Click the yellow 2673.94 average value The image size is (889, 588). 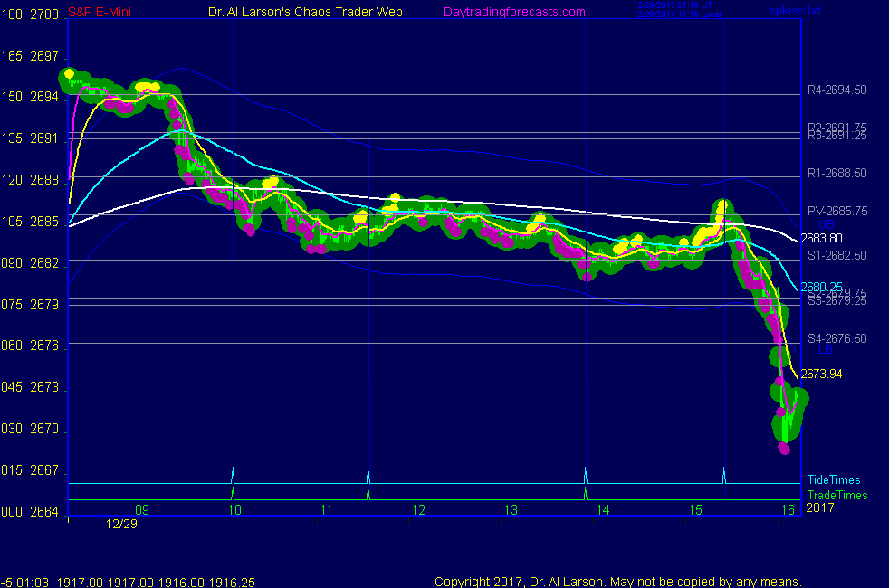[821, 374]
